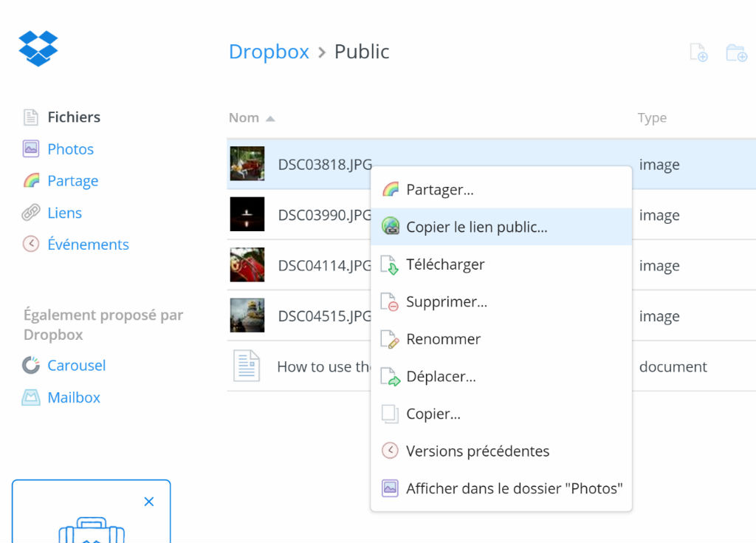Click the pencil Renommer icon
756x543 pixels.
[390, 339]
